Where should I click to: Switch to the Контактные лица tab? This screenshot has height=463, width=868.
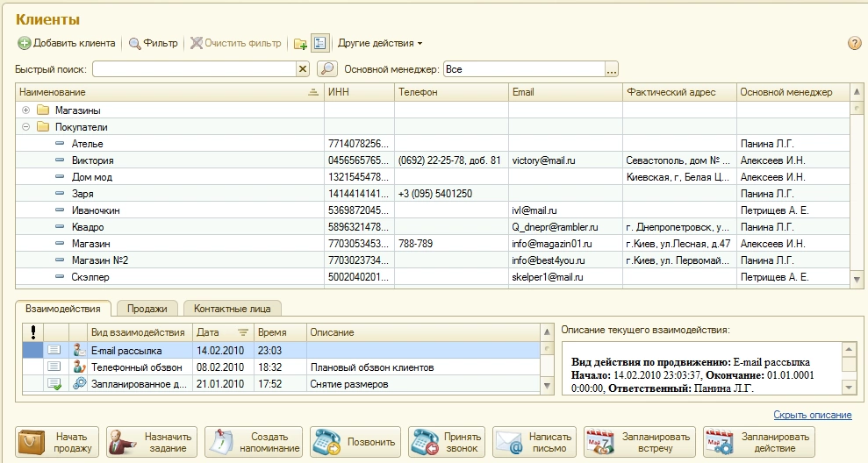click(233, 308)
